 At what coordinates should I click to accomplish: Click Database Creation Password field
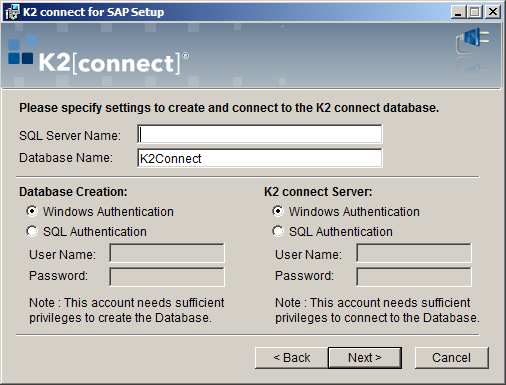coord(167,277)
